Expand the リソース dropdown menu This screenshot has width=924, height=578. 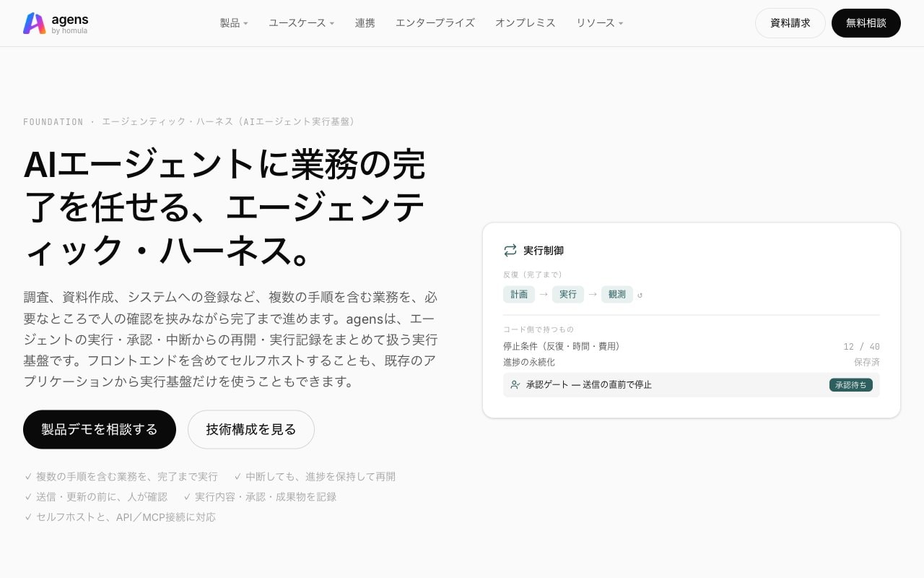click(x=600, y=23)
